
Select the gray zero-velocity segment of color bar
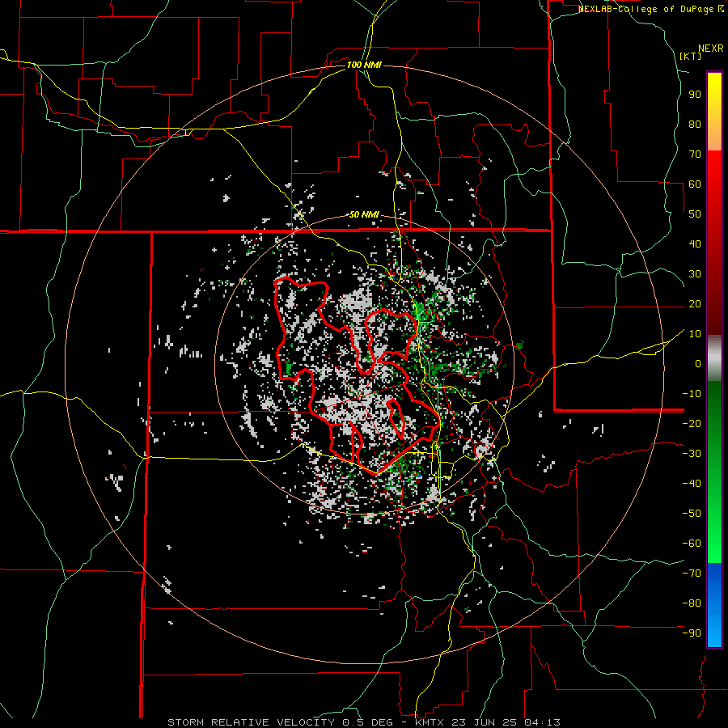click(714, 358)
